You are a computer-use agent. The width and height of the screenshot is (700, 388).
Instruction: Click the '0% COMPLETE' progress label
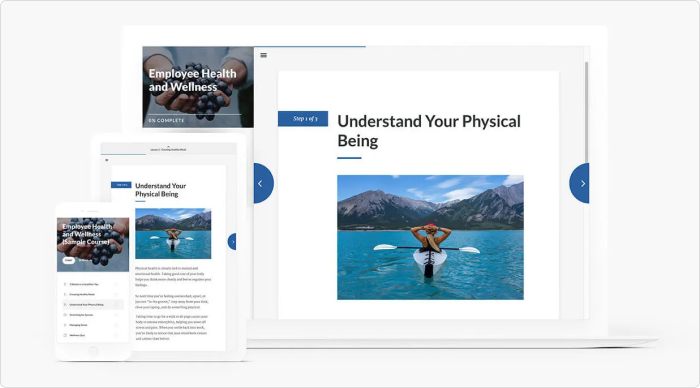click(x=167, y=120)
